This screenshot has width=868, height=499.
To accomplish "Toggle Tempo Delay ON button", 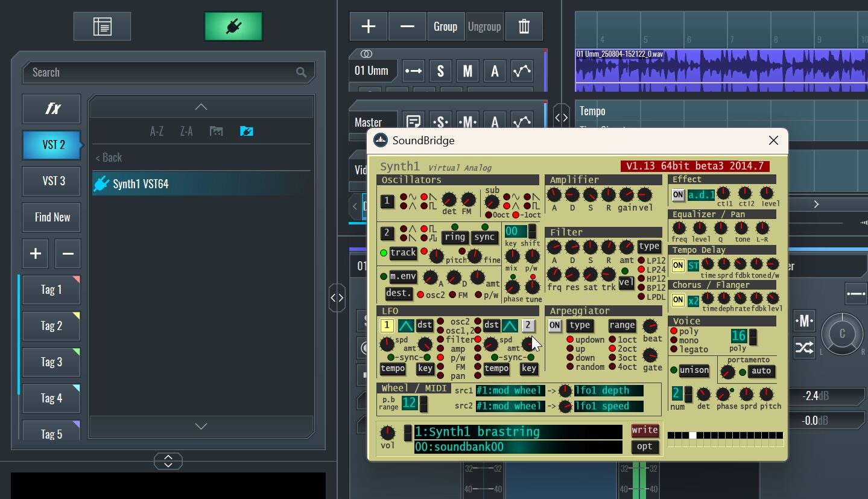I will click(x=678, y=265).
